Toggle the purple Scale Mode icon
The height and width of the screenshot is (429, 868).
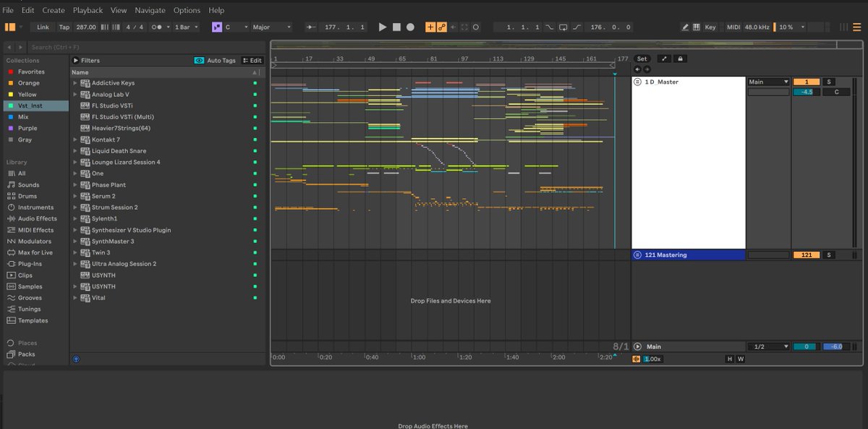217,27
